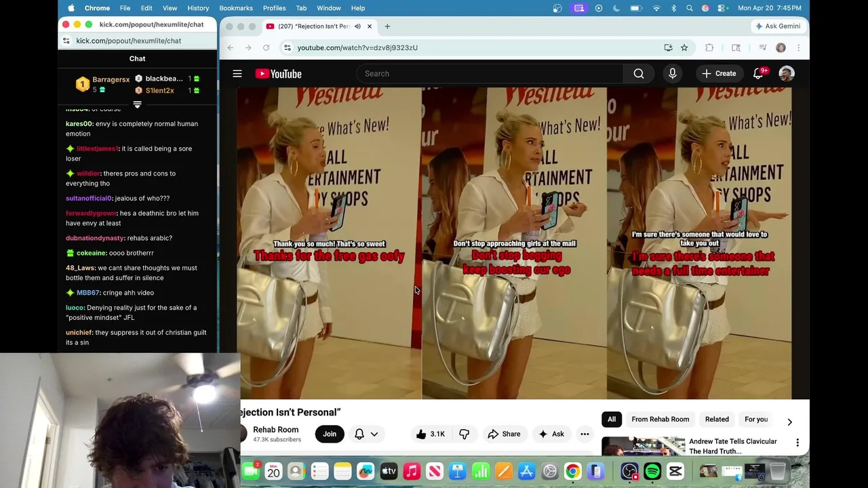The width and height of the screenshot is (868, 488).
Task: Click the Share button
Action: [504, 434]
